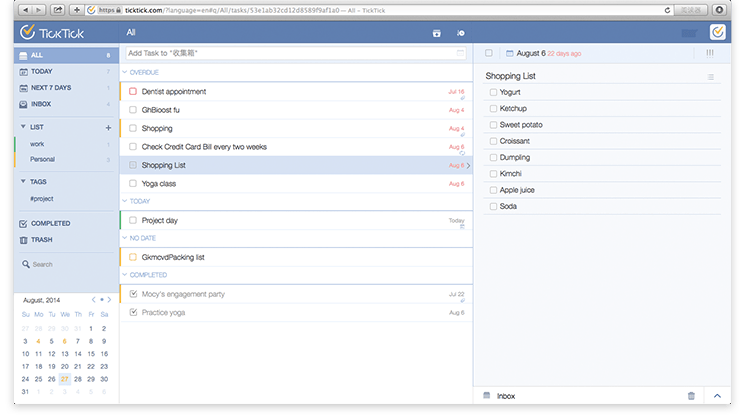Uncheck the Practice yoga completed task
This screenshot has width=746, height=418.
tap(133, 312)
